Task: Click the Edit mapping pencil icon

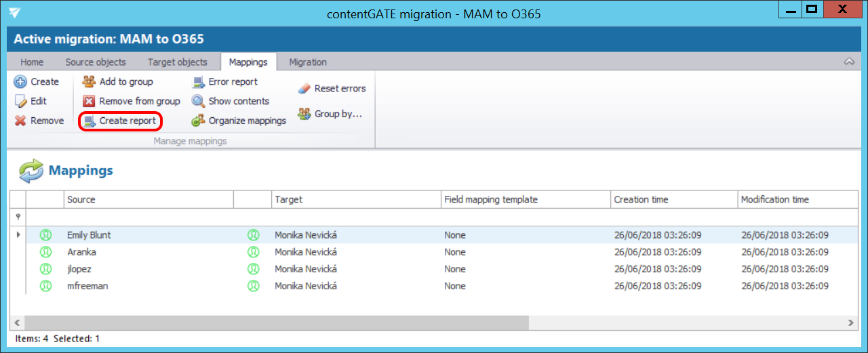Action: pyautogui.click(x=21, y=101)
